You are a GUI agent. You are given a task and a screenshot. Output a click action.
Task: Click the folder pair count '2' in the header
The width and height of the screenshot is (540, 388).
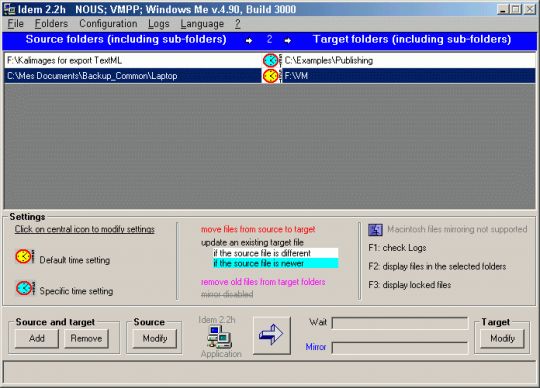269,39
